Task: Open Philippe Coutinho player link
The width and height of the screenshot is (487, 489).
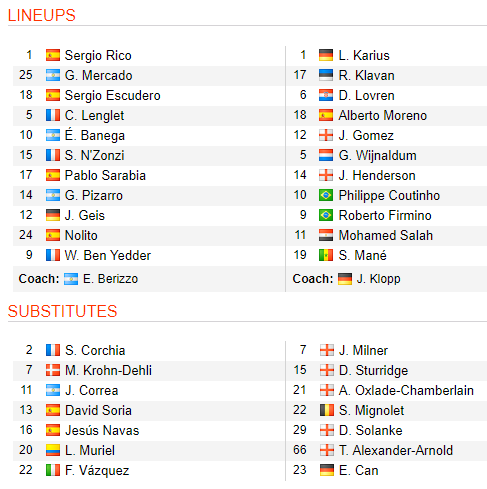Action: pyautogui.click(x=389, y=196)
